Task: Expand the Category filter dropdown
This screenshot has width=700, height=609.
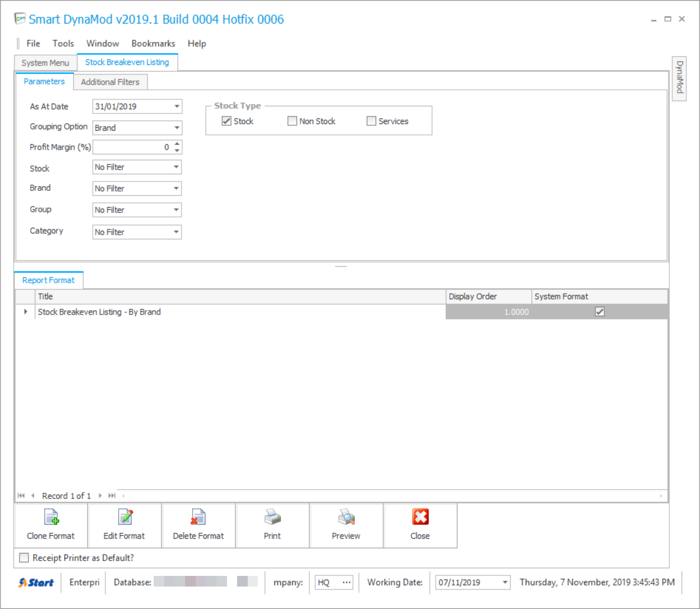Action: click(176, 232)
